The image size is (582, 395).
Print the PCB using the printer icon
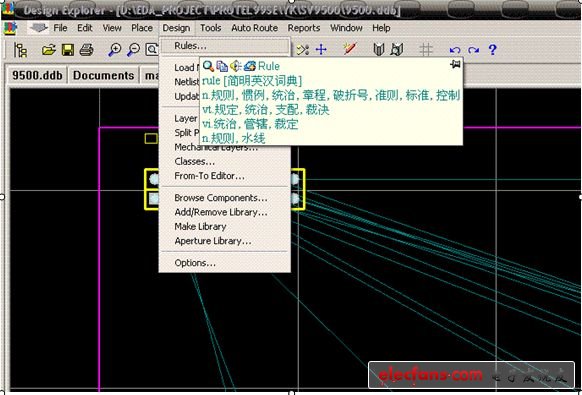(86, 50)
